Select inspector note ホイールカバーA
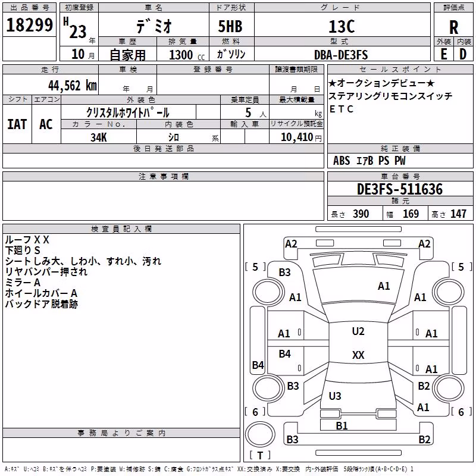This screenshot has width=476, height=476. (x=41, y=293)
